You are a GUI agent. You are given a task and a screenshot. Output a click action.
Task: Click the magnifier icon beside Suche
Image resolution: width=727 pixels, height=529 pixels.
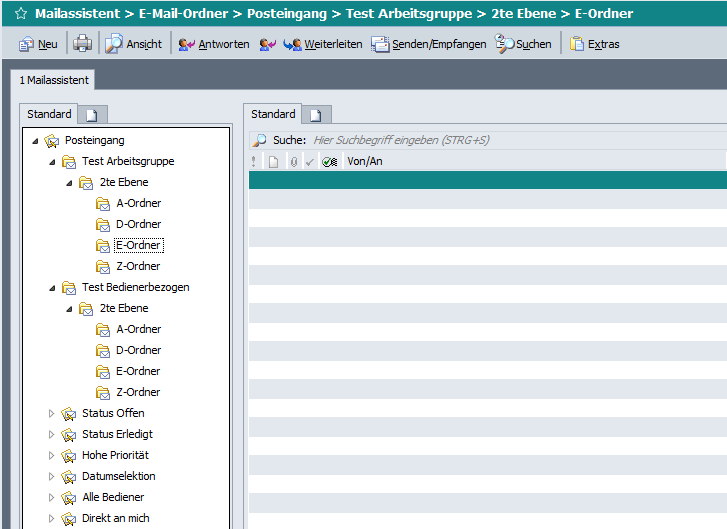tap(259, 141)
